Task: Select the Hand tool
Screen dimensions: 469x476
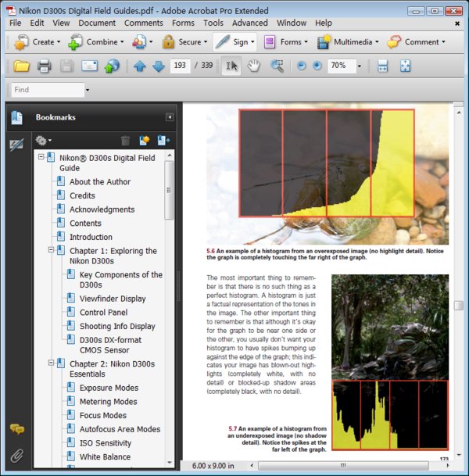Action: pyautogui.click(x=253, y=66)
